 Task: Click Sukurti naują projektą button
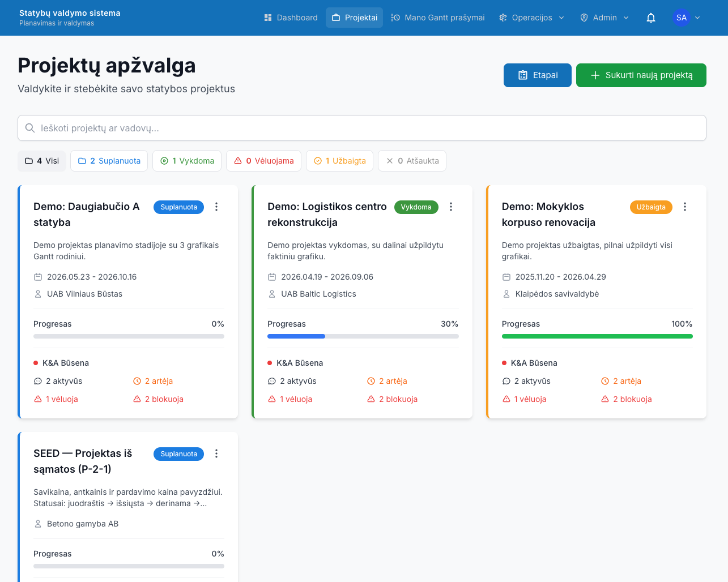coord(641,75)
